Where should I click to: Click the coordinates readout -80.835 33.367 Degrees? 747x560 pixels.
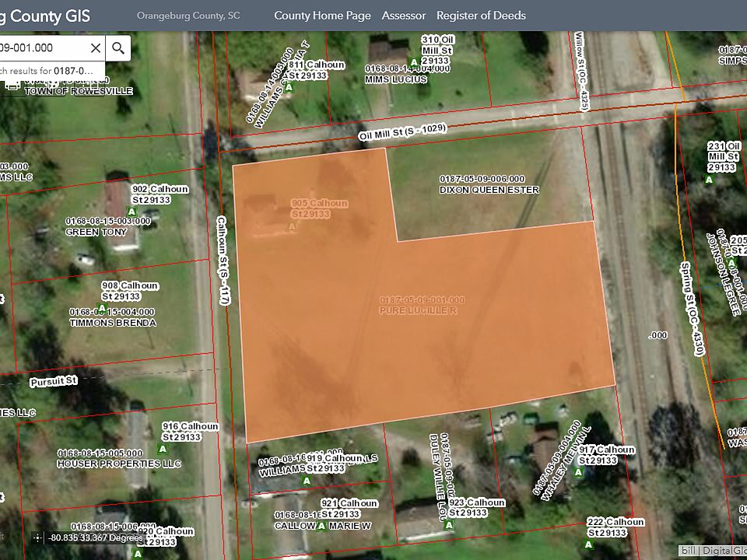[95, 538]
